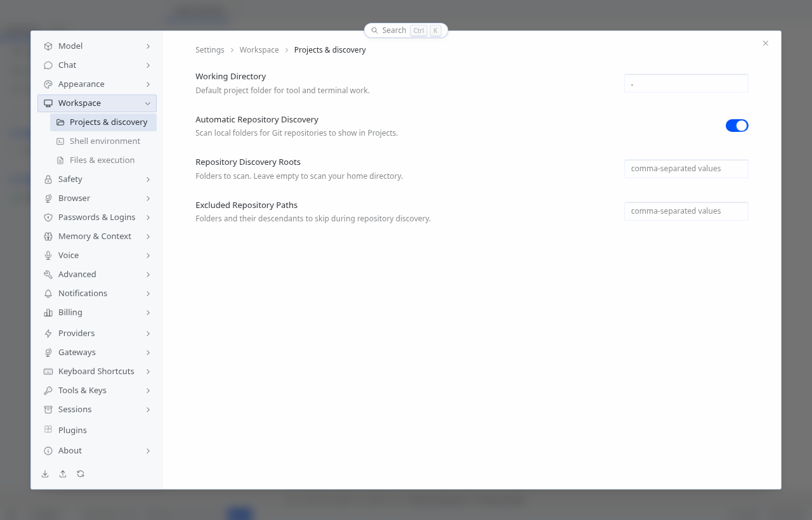This screenshot has height=520, width=812.
Task: Go to Workspace breadcrumb
Action: [259, 50]
